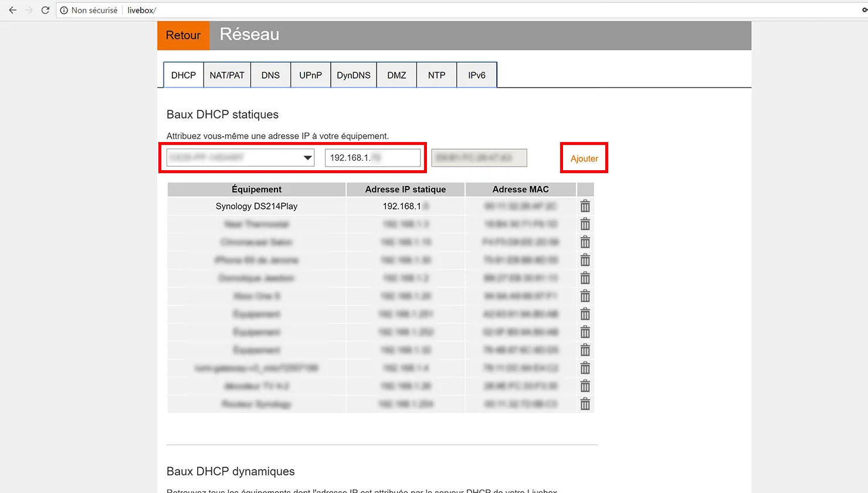The height and width of the screenshot is (493, 868).
Task: Remove the blurred Routeur Synology lease
Action: pos(585,404)
